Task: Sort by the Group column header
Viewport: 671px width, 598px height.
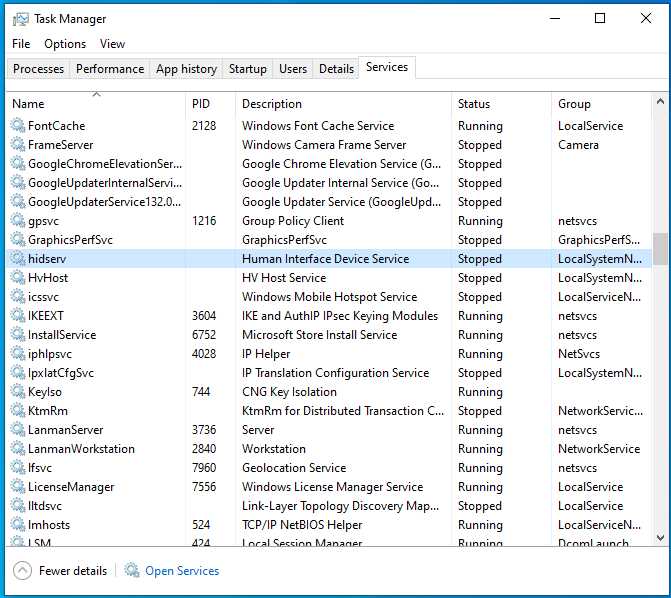Action: pos(601,104)
